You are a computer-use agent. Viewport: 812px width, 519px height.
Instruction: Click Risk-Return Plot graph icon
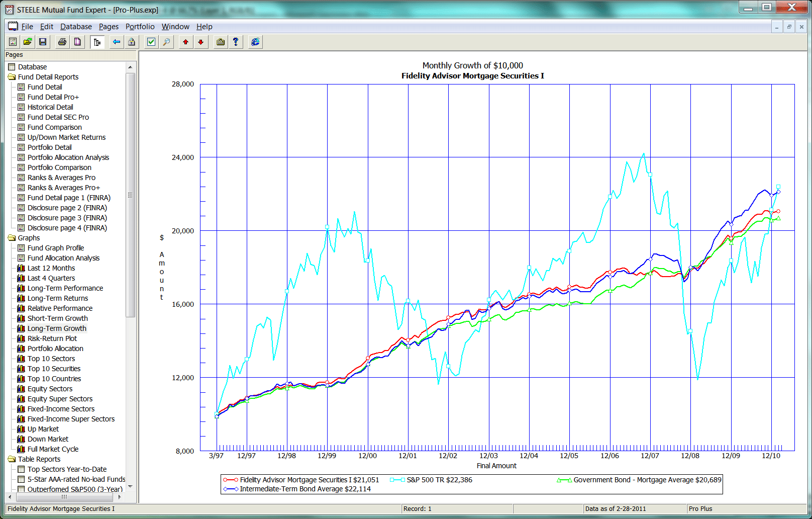pyautogui.click(x=21, y=338)
